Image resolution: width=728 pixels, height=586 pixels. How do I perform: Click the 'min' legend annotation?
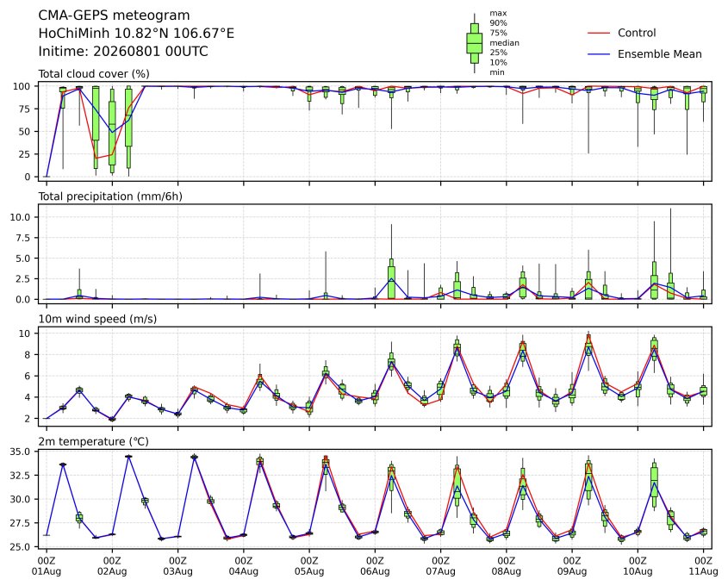point(497,72)
